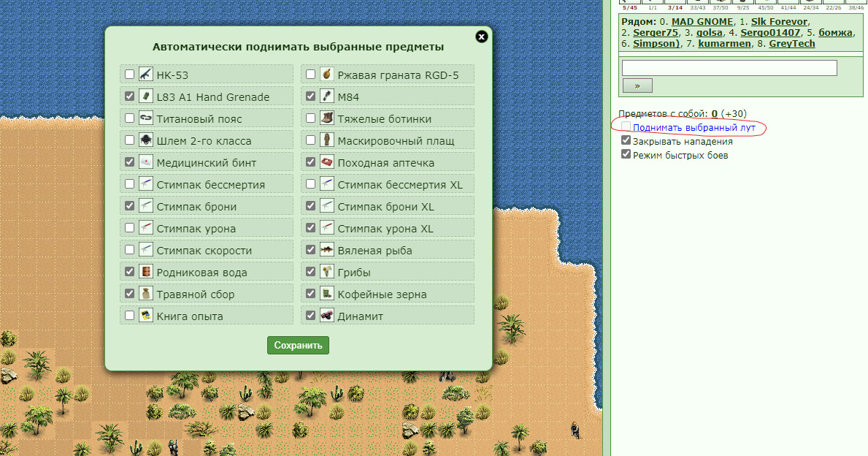
Task: Click the Грибы mushroom icon
Action: click(x=326, y=272)
